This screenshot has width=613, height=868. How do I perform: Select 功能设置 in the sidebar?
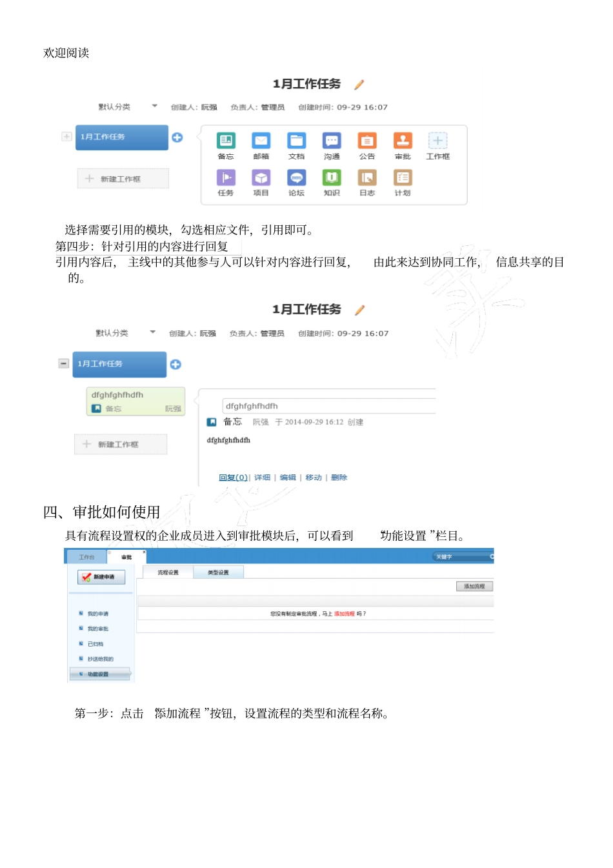coord(99,674)
